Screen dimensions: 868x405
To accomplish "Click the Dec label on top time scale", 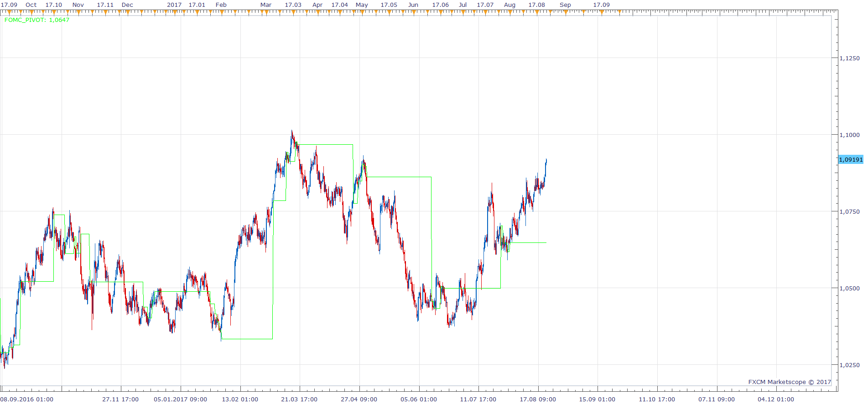I will click(127, 5).
